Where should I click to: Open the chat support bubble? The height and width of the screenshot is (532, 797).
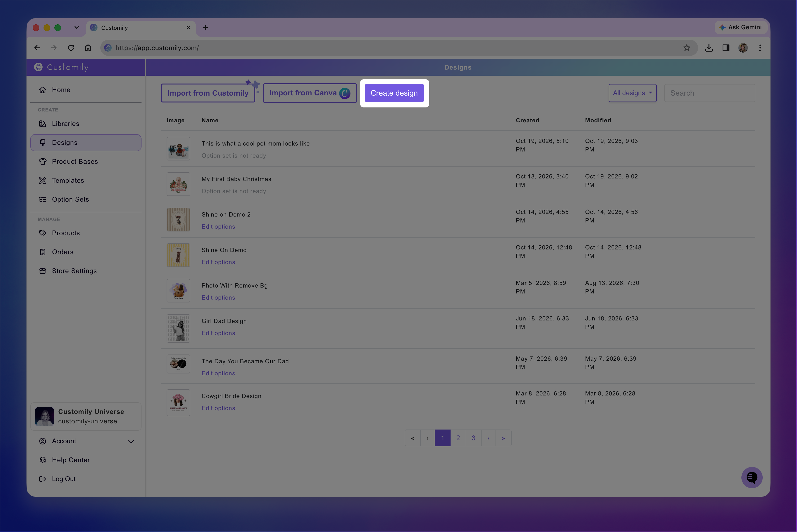[x=752, y=478]
